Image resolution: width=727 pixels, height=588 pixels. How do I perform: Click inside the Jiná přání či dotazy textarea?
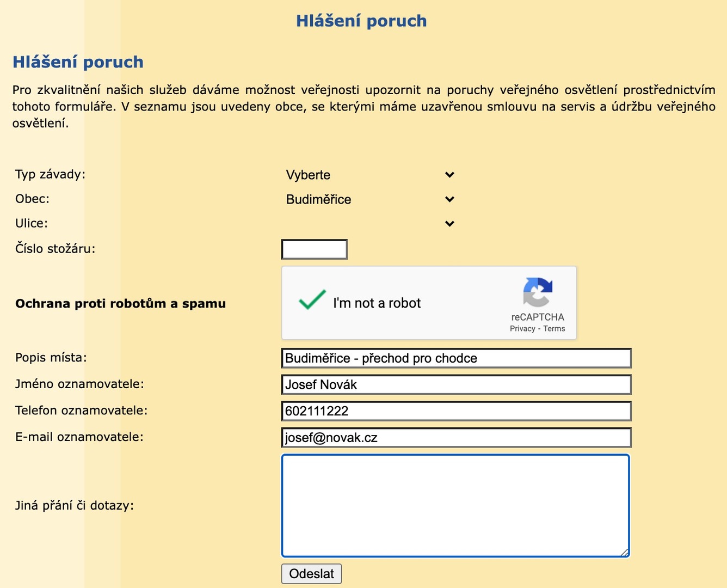coord(455,506)
